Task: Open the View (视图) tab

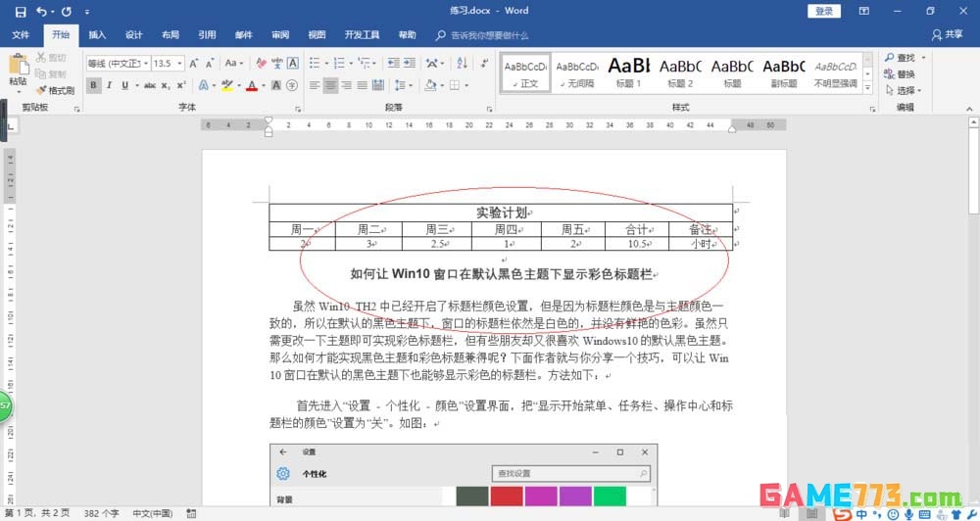Action: pos(317,35)
